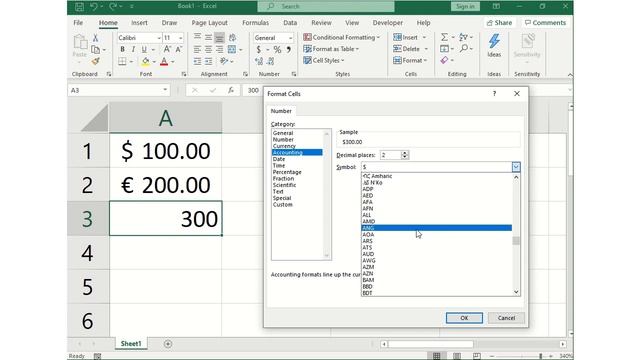Screen dimensions: 640x360
Task: Click Save icon in title bar
Action: pos(79,6)
